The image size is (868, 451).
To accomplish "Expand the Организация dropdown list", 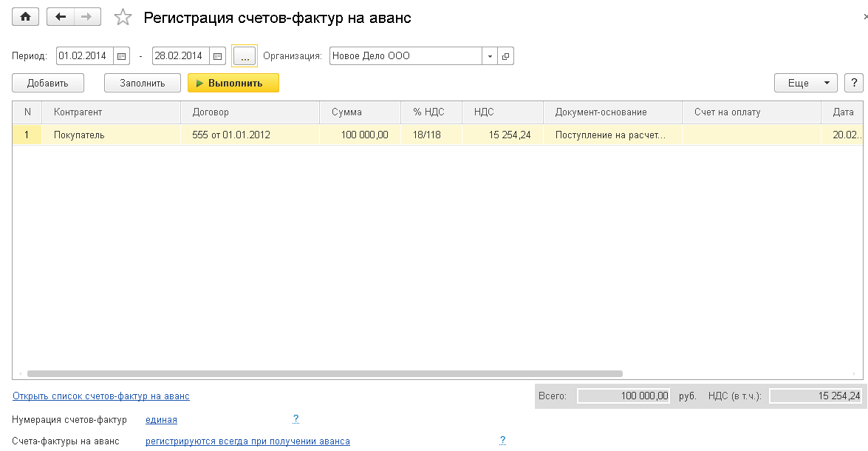I will [491, 55].
